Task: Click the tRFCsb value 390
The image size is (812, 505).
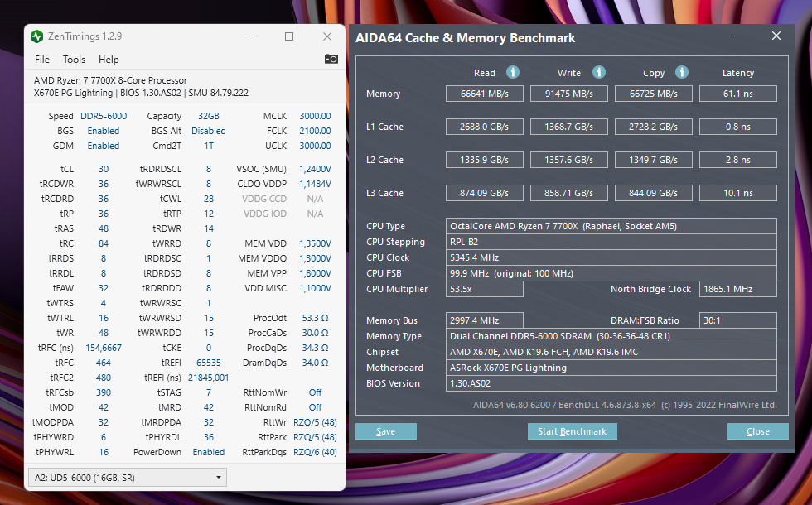Action: 104,392
